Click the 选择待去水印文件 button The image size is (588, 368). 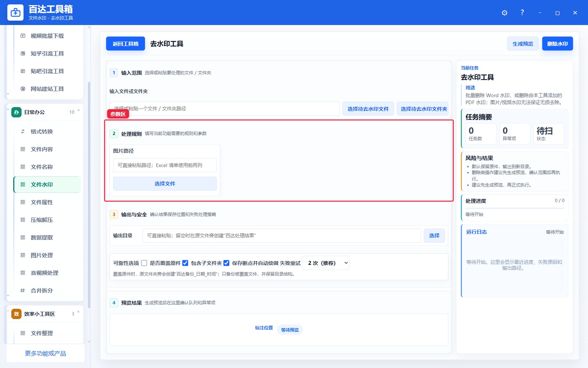coord(368,109)
